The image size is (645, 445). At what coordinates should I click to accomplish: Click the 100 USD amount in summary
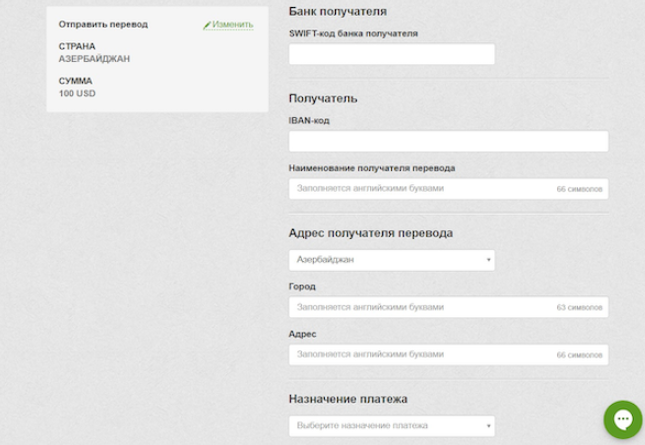[x=77, y=94]
